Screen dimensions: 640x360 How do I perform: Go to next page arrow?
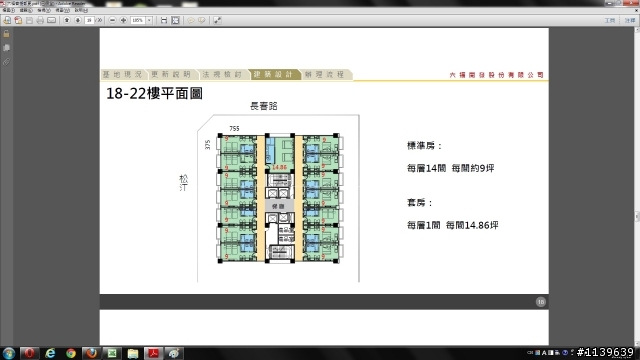78,20
